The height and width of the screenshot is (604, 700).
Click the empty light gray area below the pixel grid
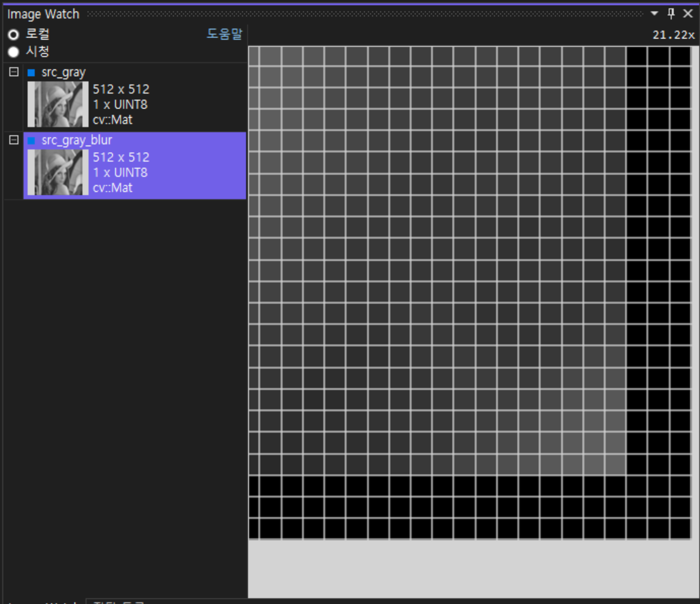pyautogui.click(x=473, y=568)
